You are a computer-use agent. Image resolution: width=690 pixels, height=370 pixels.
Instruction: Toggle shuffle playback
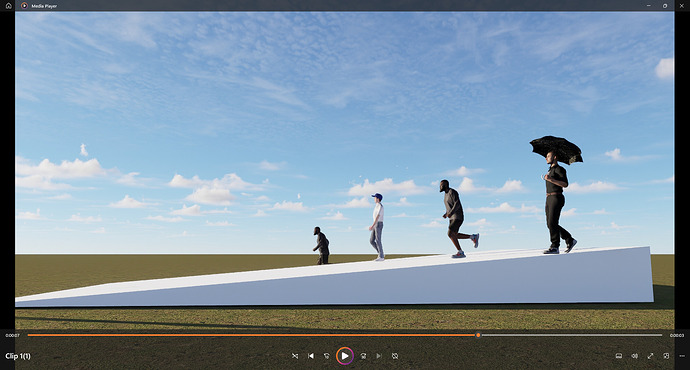(295, 356)
